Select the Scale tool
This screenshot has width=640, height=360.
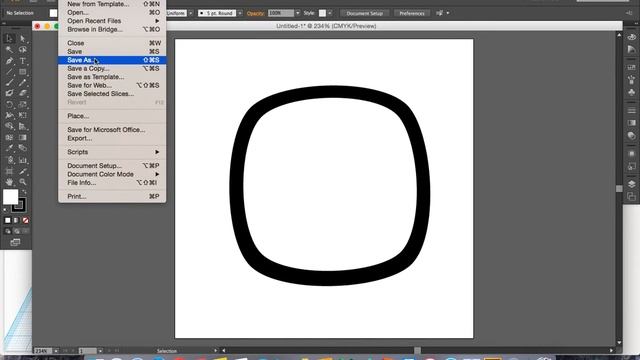click(23, 104)
